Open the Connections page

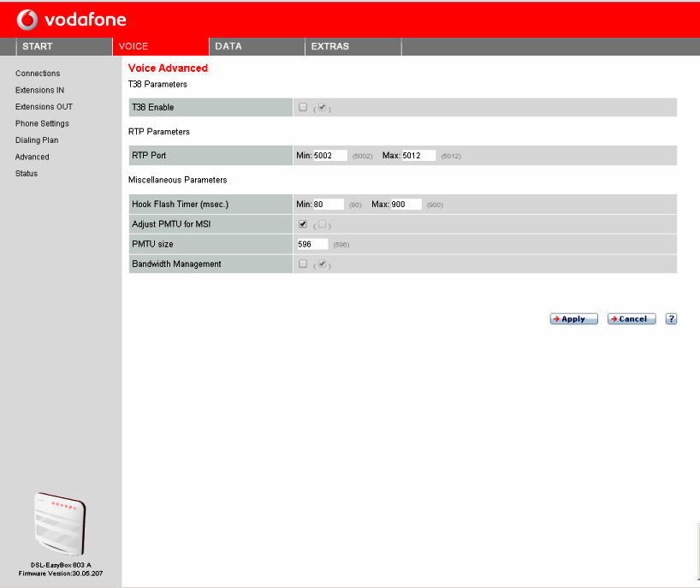click(x=37, y=73)
